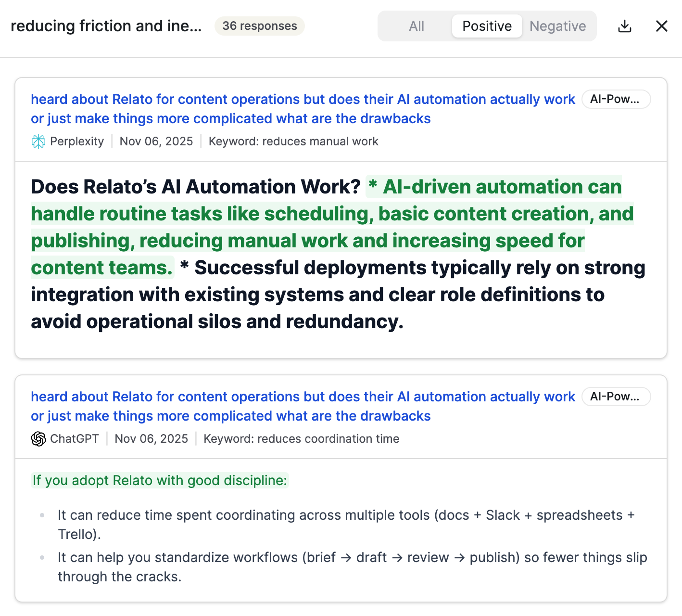Click the 'Nov 06, 2025' date on the Perplexity card
Screen dimensions: 682x616
(156, 141)
